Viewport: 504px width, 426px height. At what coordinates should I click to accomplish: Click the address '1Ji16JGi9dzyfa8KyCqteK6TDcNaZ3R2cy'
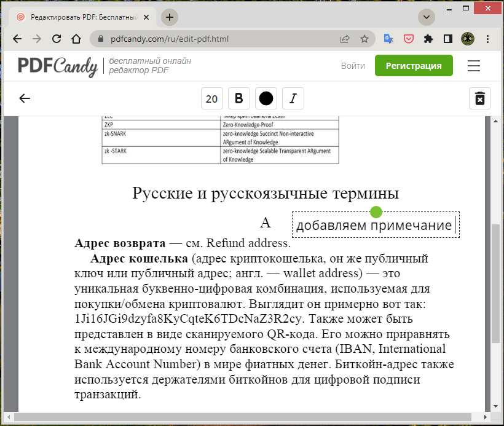(188, 318)
